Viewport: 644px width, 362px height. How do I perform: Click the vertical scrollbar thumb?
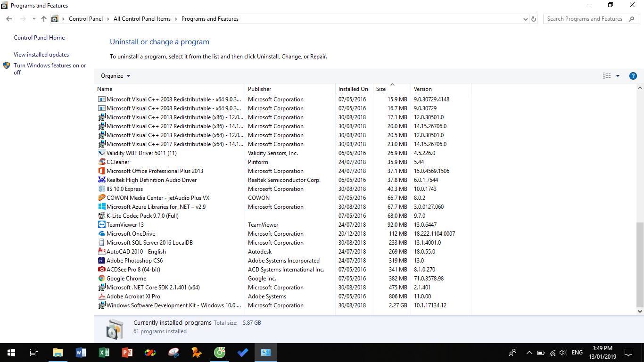tap(640, 265)
